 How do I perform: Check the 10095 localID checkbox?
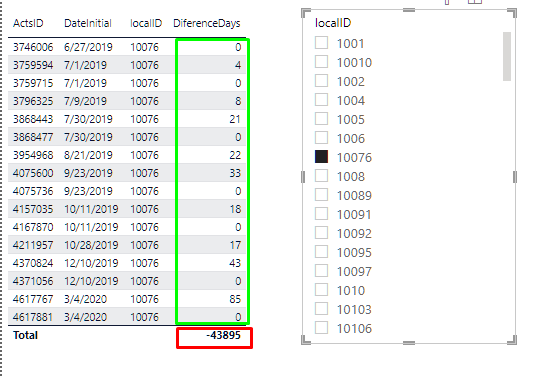click(321, 252)
